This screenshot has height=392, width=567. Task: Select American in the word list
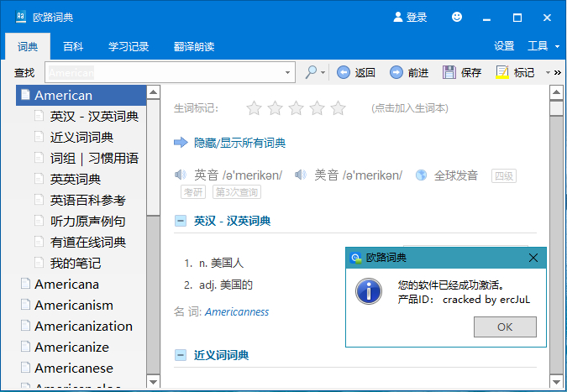coord(81,96)
